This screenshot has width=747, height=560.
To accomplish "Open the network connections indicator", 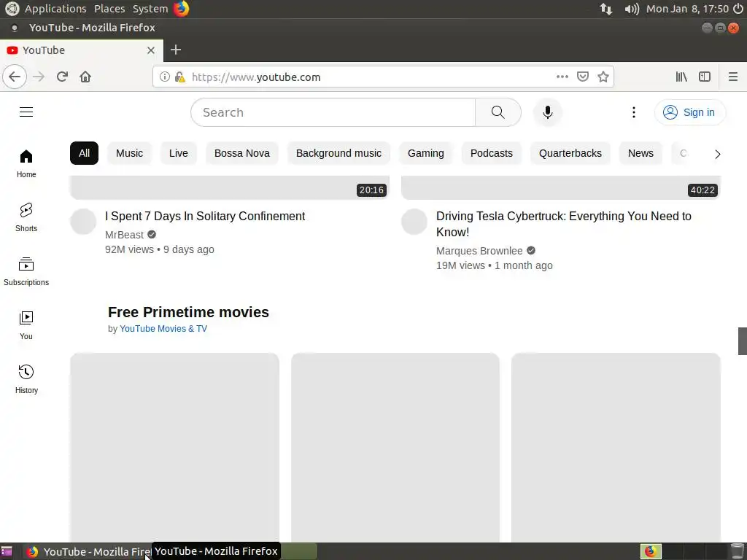I will (606, 9).
